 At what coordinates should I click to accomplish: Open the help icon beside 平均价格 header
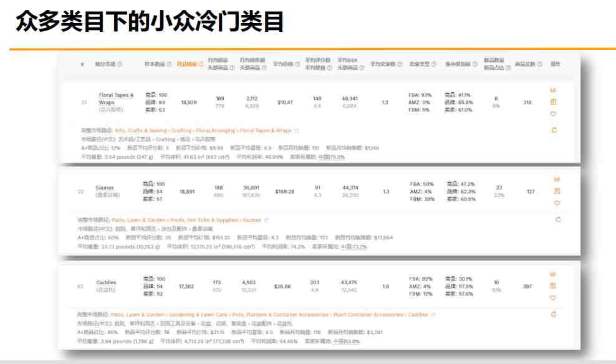pos(298,64)
